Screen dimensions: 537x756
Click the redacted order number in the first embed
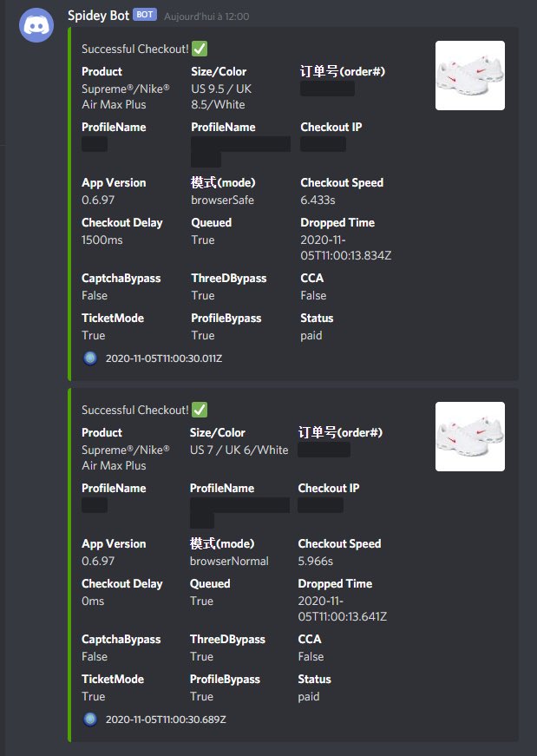click(327, 89)
